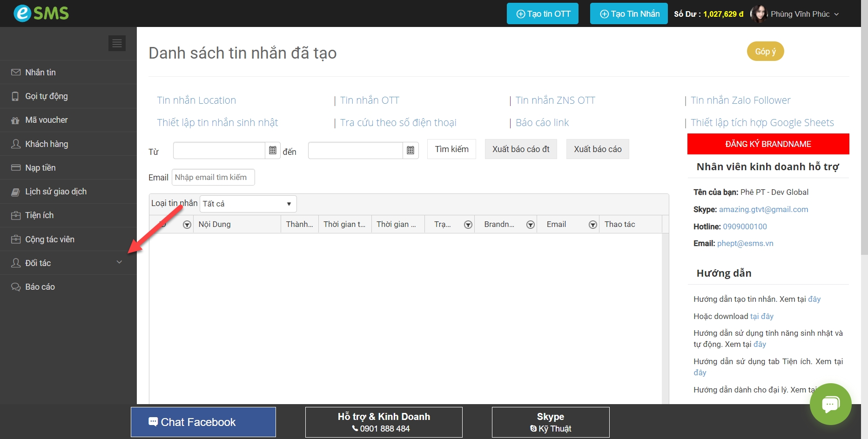The height and width of the screenshot is (439, 868).
Task: Click the hamburger sidebar collapse icon
Action: (x=117, y=43)
